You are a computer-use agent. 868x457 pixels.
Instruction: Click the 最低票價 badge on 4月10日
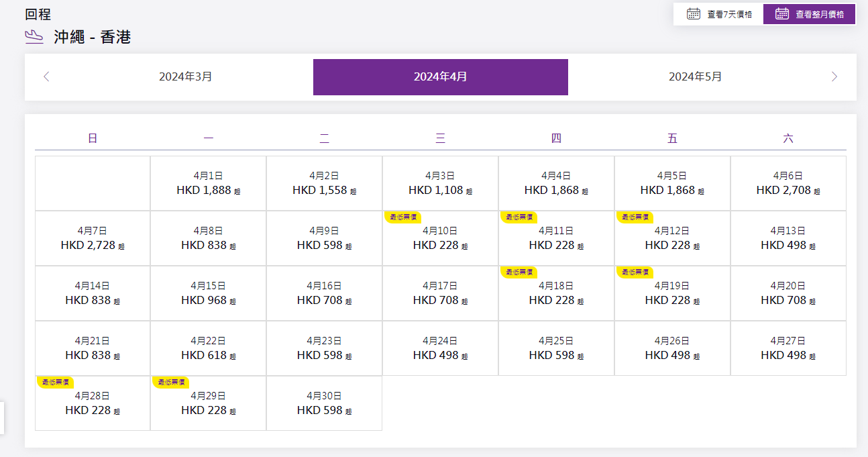403,217
